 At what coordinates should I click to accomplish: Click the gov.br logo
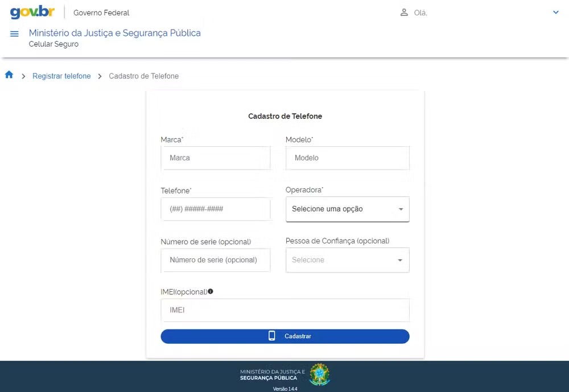32,12
